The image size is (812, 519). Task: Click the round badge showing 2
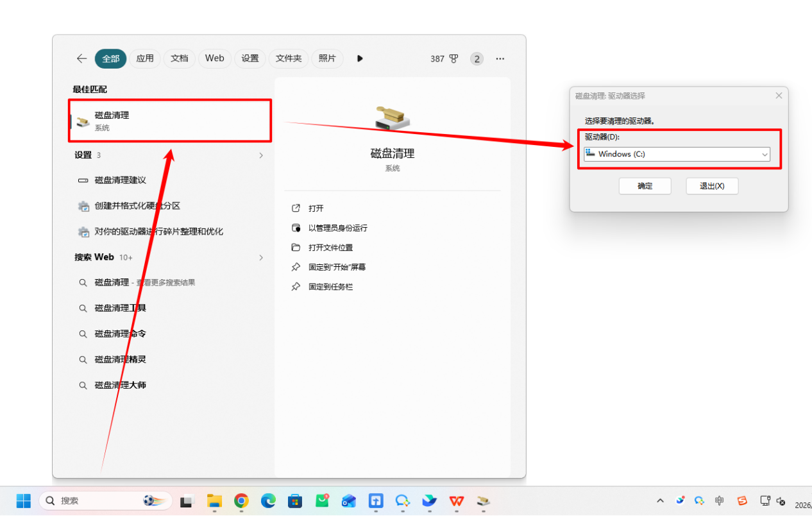pyautogui.click(x=477, y=59)
